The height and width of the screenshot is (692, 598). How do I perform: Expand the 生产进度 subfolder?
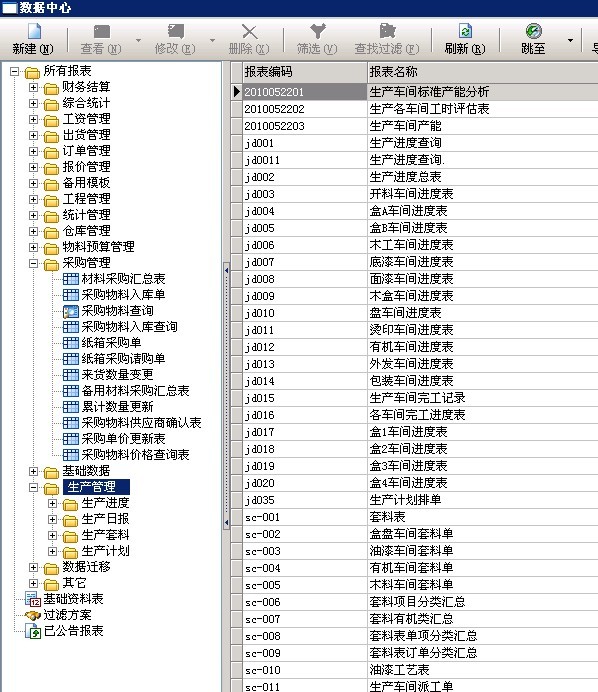(53, 504)
